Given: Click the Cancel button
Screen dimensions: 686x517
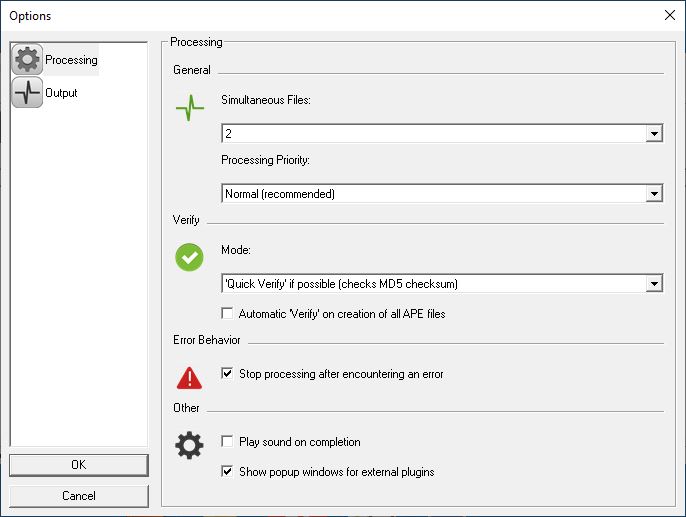Looking at the screenshot, I should (x=79, y=496).
